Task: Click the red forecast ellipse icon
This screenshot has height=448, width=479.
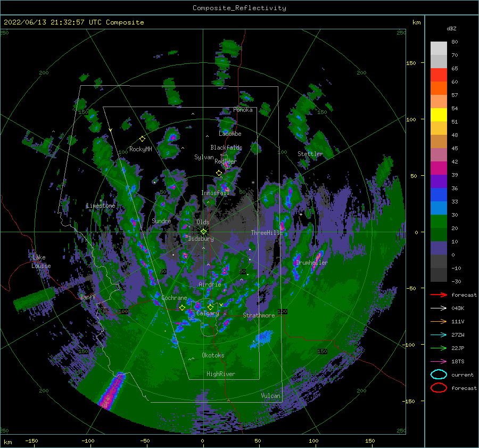Action: 439,388
